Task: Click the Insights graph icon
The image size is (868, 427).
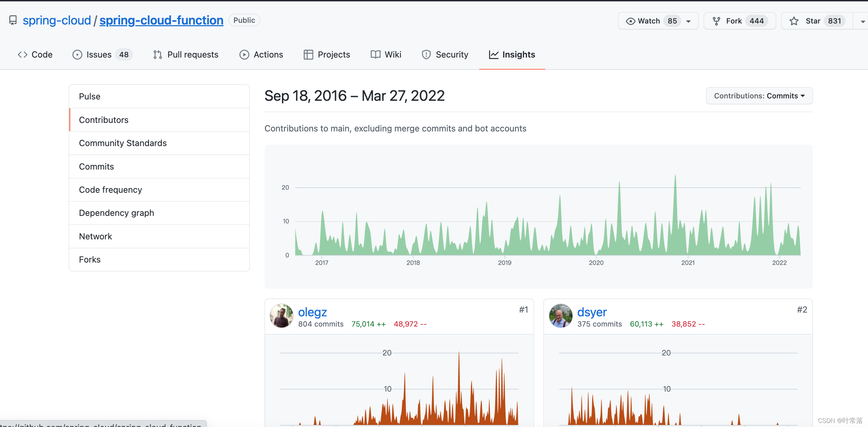Action: (494, 54)
